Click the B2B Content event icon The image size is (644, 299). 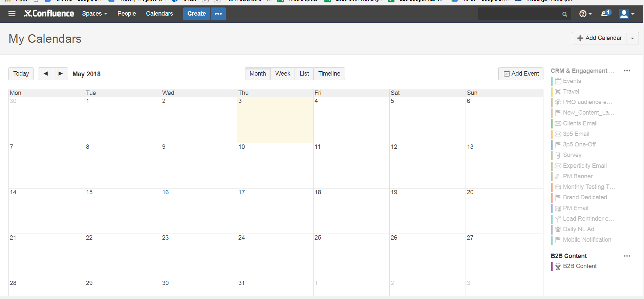tap(558, 266)
